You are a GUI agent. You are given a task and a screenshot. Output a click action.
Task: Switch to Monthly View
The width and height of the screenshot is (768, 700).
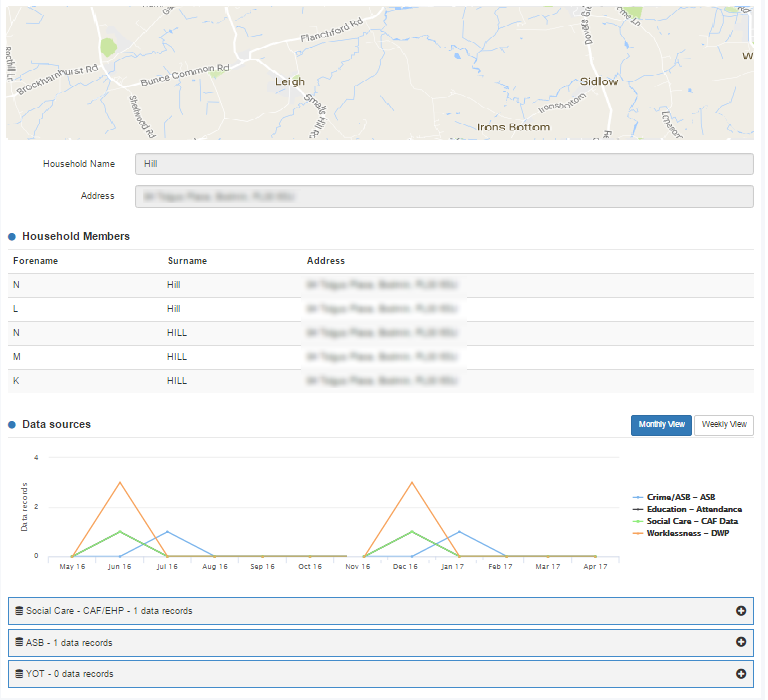[661, 425]
